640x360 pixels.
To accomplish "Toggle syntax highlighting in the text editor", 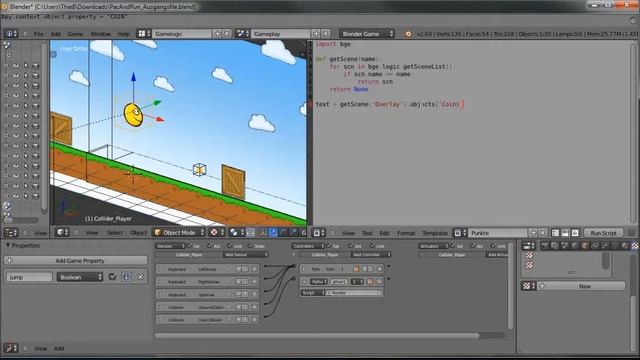I will [x=575, y=233].
